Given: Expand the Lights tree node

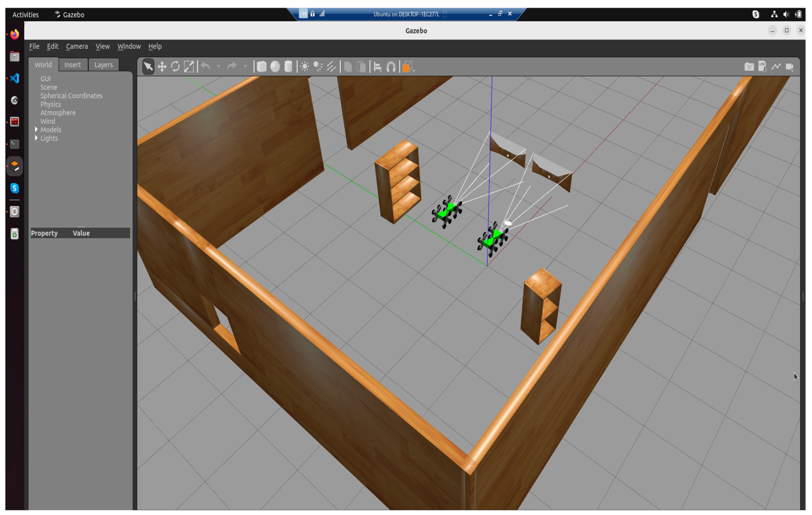Looking at the screenshot, I should (36, 138).
